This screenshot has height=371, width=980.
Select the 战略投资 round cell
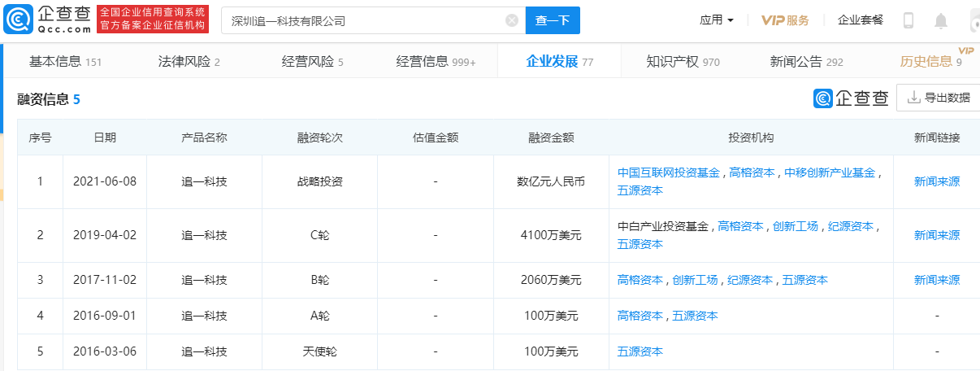click(320, 181)
